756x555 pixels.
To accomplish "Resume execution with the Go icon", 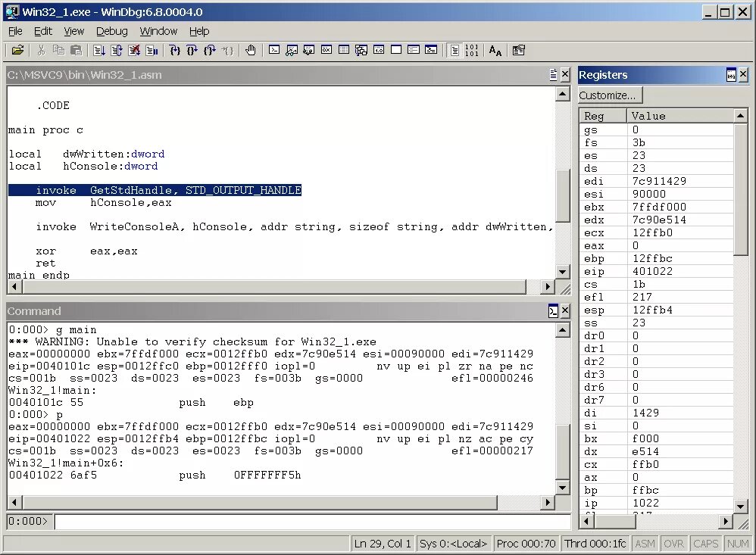I will tap(98, 50).
